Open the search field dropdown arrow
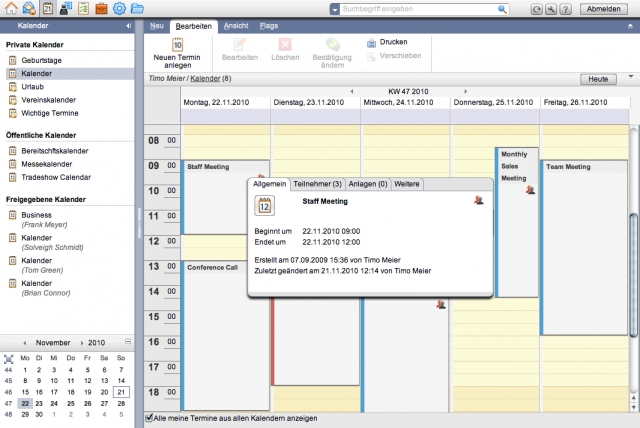Screen dimensions: 640x428 coord(333,9)
